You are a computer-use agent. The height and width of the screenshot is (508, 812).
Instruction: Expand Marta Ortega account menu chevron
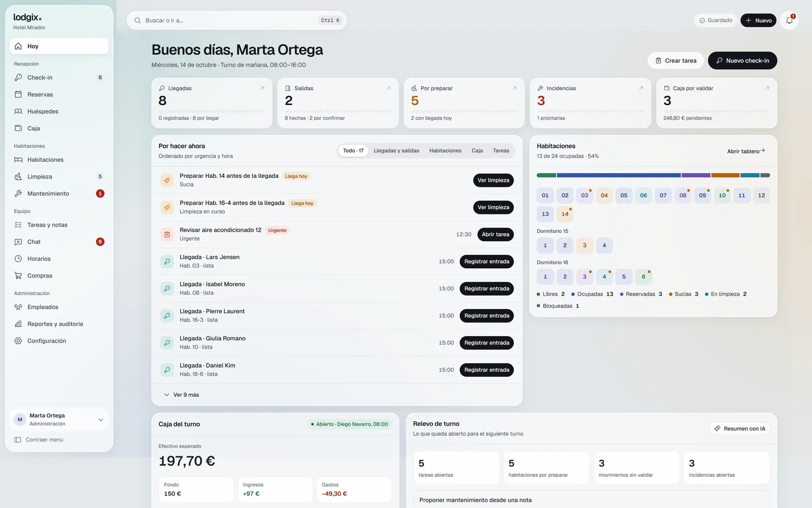[x=100, y=420]
